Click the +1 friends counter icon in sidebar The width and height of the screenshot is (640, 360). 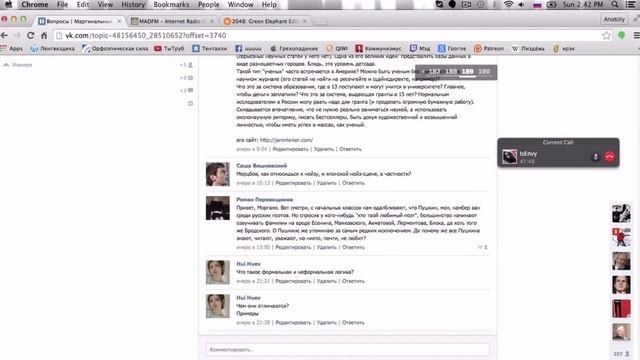187,65
